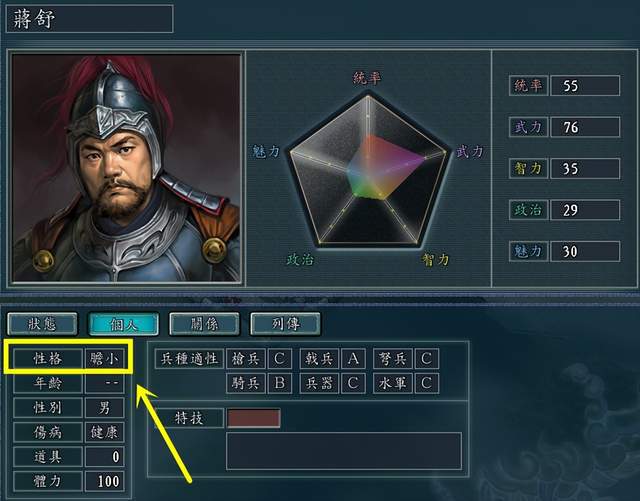Click the 戟兵 aptitude grade A
Viewport: 640px width, 501px height.
click(x=353, y=359)
